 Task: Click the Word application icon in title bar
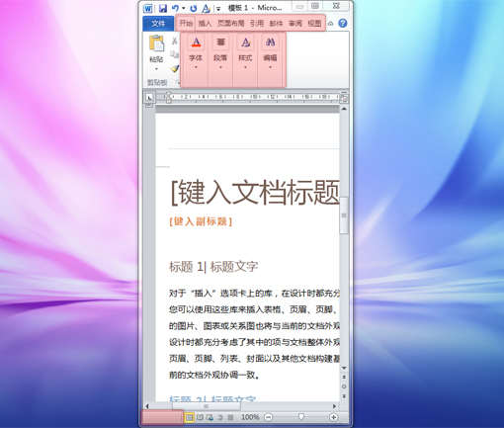tap(148, 8)
